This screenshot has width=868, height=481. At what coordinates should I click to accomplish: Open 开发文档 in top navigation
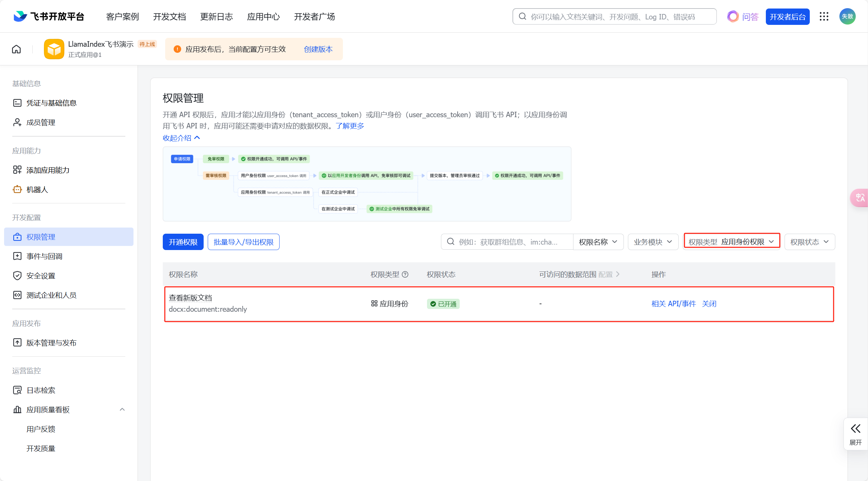click(169, 17)
